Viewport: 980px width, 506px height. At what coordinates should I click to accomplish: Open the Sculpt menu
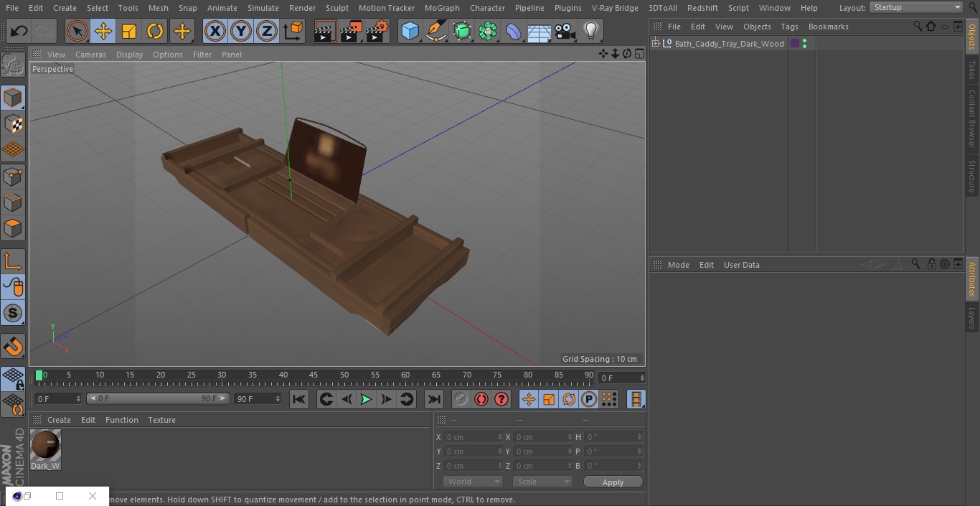[x=336, y=8]
